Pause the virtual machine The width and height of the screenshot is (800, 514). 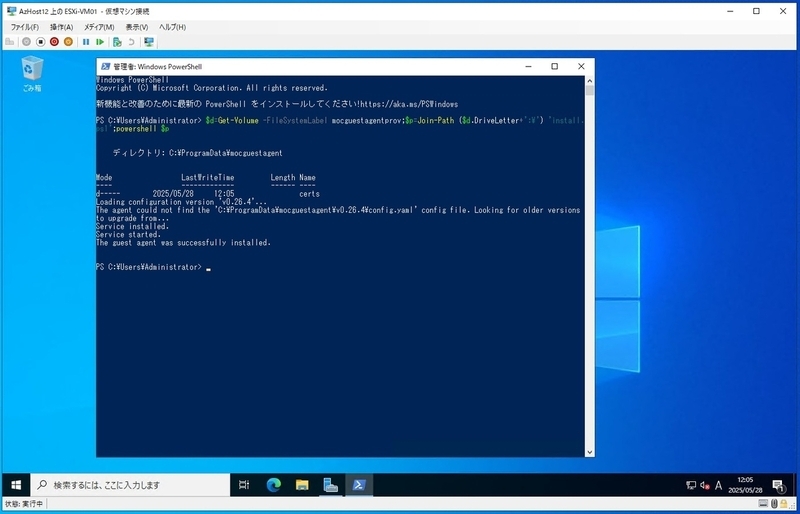(x=86, y=42)
